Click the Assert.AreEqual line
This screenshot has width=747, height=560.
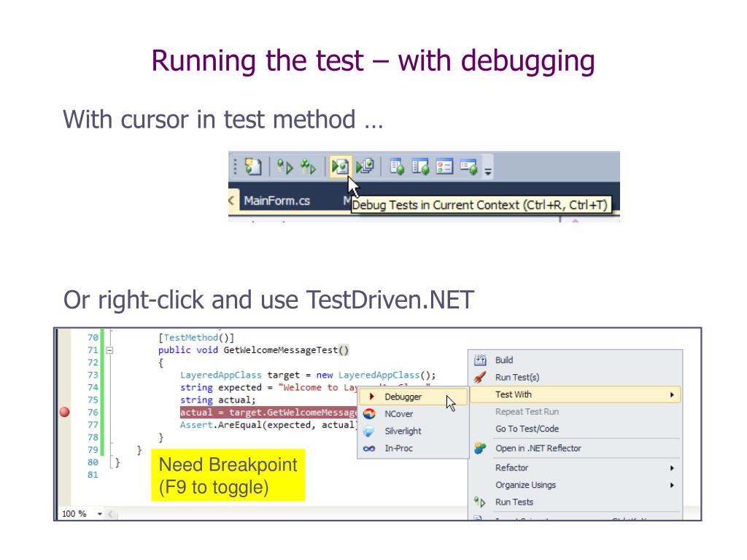point(268,425)
